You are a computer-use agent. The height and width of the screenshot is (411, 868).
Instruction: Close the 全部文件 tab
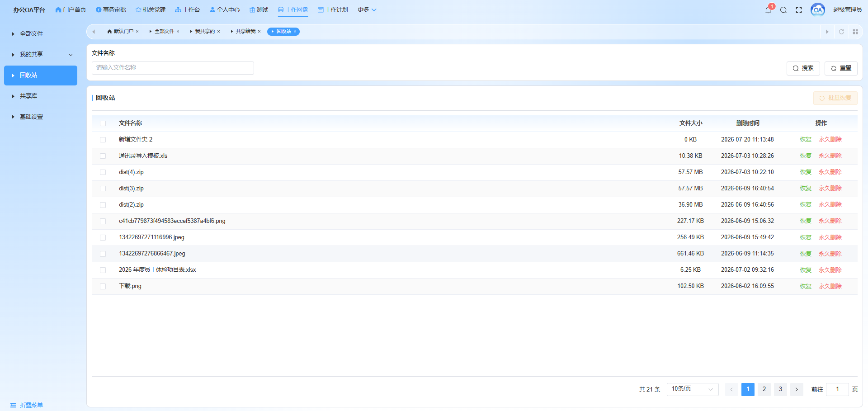pyautogui.click(x=178, y=32)
